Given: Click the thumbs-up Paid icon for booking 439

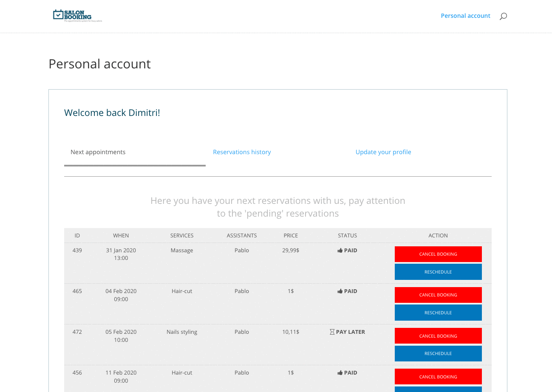Looking at the screenshot, I should pos(340,251).
